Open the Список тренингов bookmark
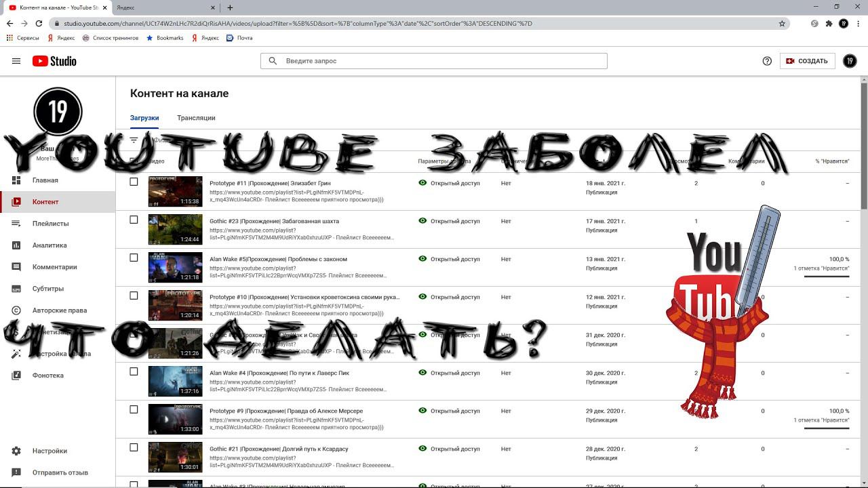This screenshot has width=868, height=488. (111, 38)
